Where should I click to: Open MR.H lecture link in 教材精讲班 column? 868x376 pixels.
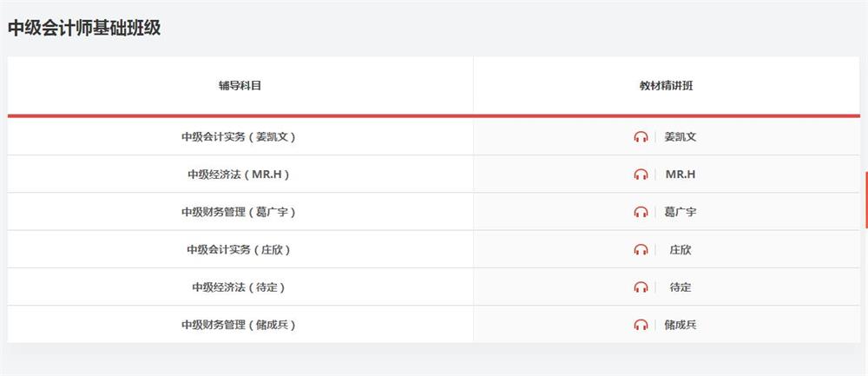point(681,175)
